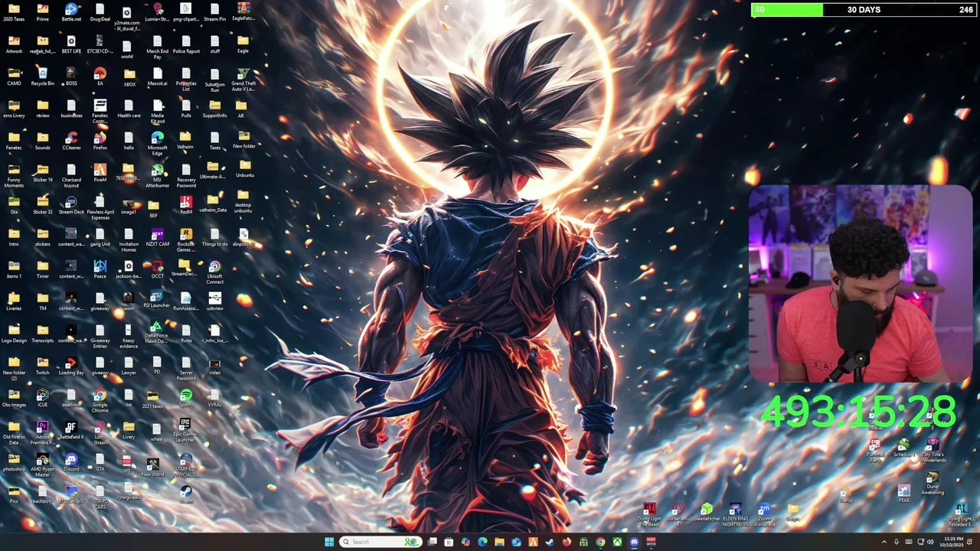Open the 2020 Taxes folder
Viewport: 980px width, 551px height.
point(14,12)
